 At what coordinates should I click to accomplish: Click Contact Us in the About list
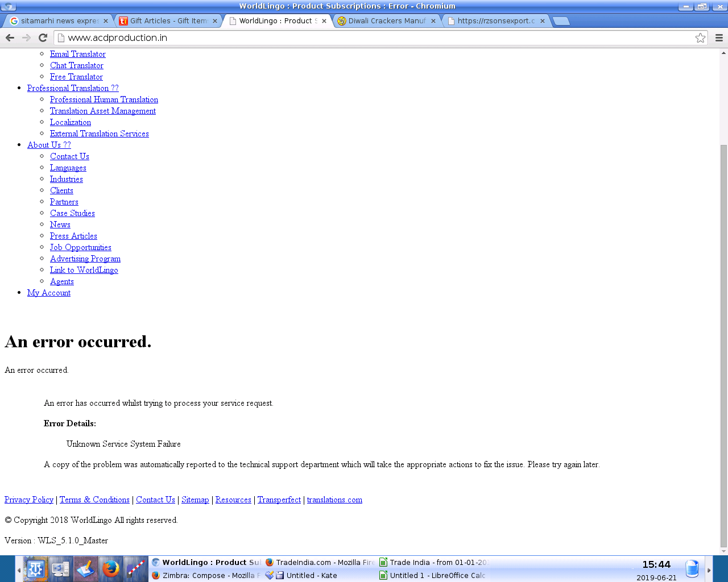[x=69, y=156]
